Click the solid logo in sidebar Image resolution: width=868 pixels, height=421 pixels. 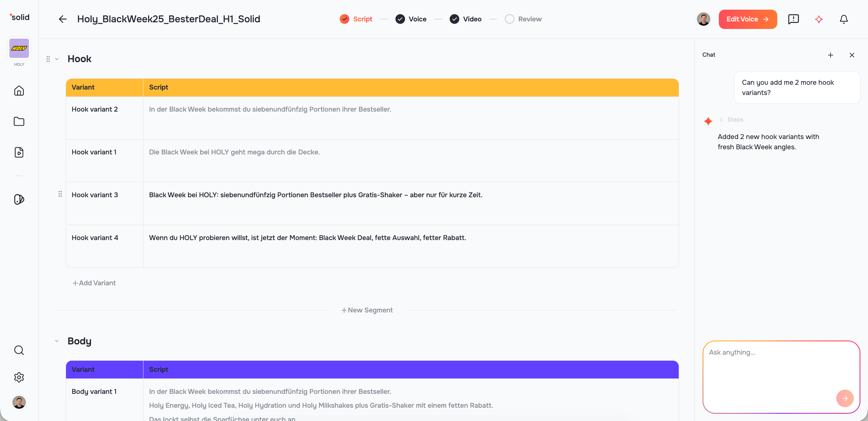pyautogui.click(x=19, y=17)
